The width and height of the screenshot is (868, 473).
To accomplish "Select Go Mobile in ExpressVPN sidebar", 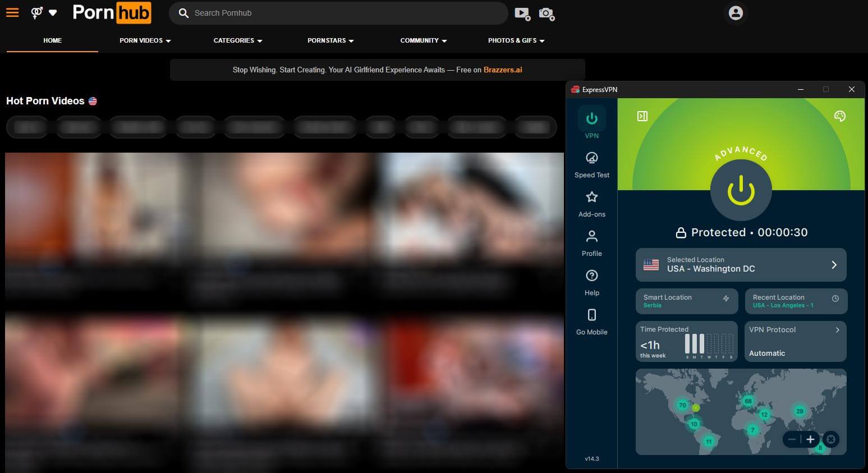I will (x=592, y=322).
